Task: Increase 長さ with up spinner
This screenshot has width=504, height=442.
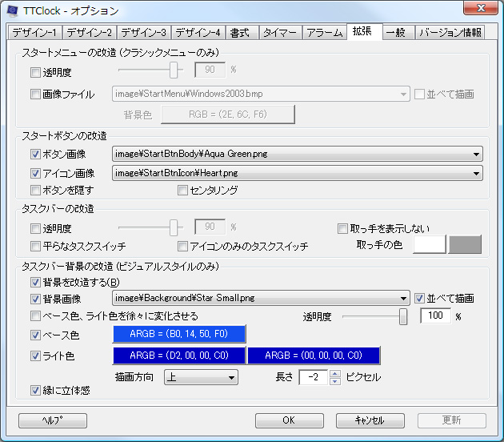Action: (335, 373)
